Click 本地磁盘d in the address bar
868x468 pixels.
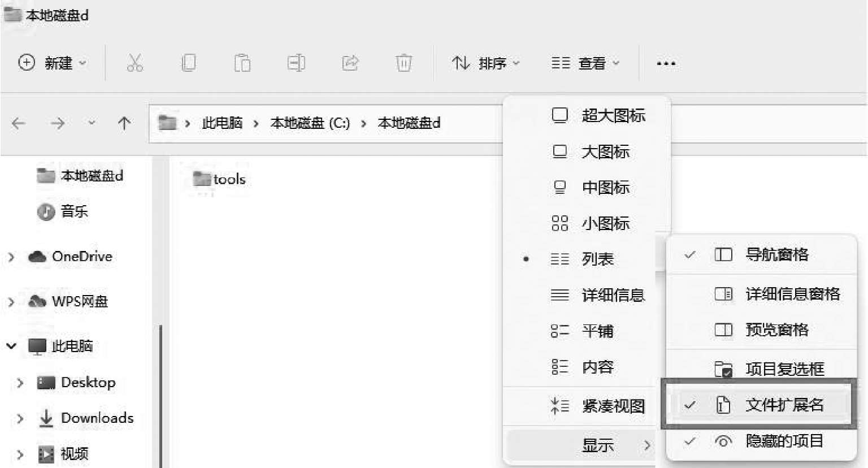pos(409,123)
